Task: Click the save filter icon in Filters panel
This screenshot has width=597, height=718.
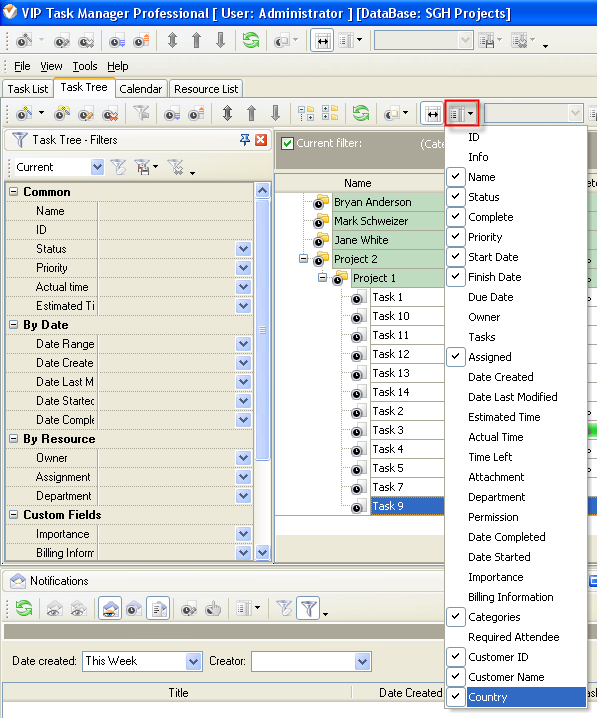Action: (x=143, y=167)
